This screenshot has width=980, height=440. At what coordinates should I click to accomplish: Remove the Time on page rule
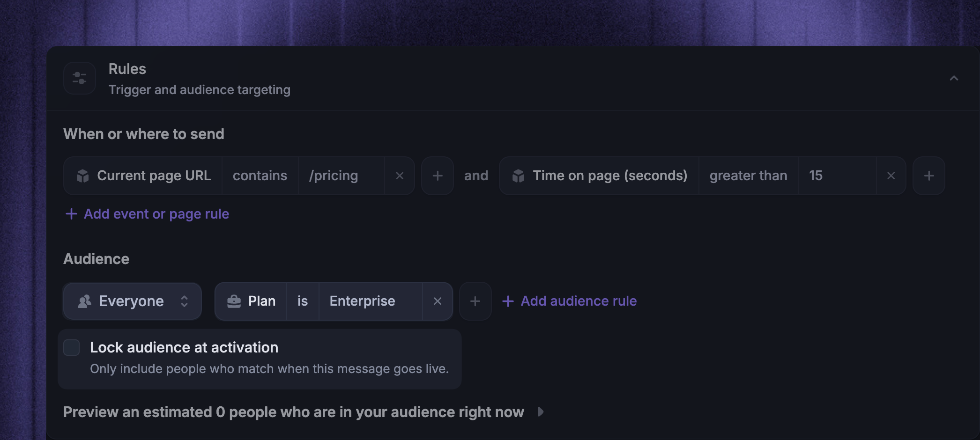pos(891,176)
